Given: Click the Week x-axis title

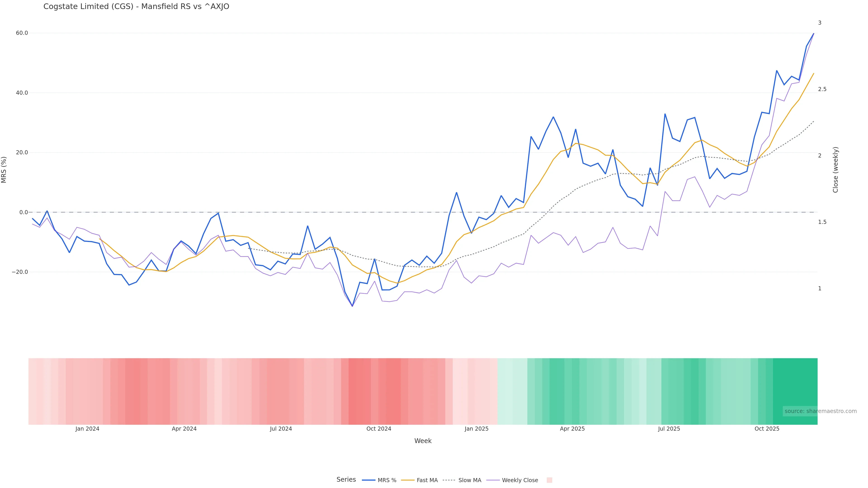Looking at the screenshot, I should [422, 441].
